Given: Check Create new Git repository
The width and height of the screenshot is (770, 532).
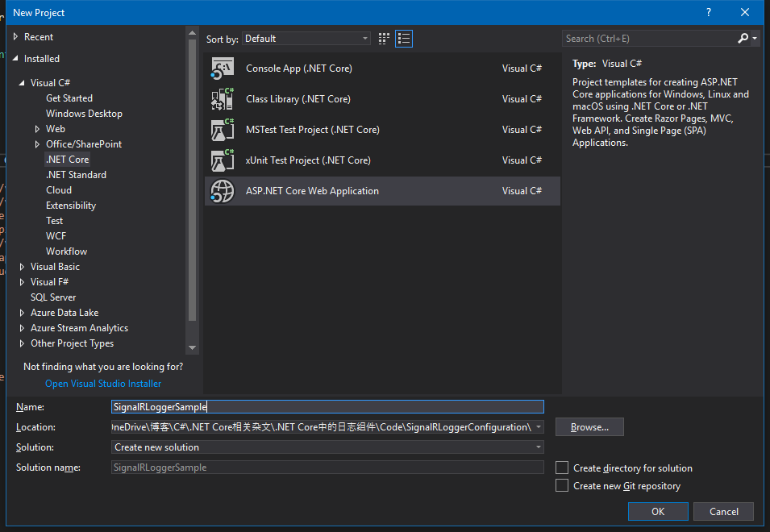Looking at the screenshot, I should click(562, 486).
